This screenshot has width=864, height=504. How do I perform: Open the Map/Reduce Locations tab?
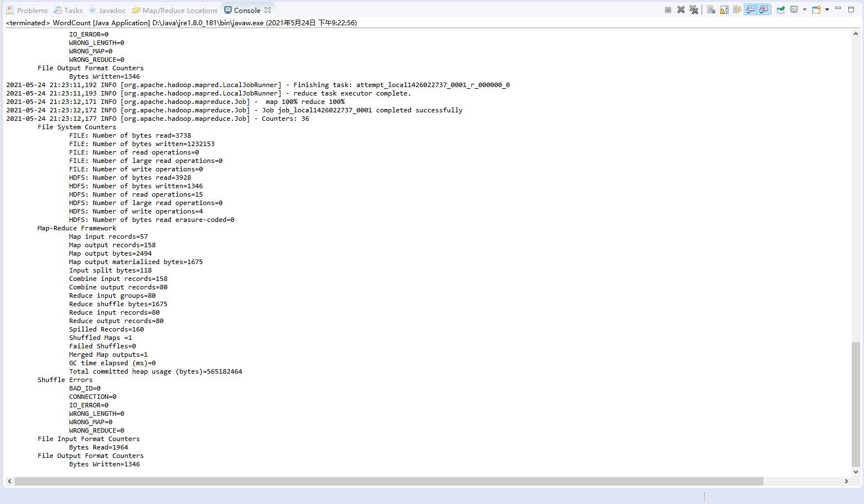coord(175,10)
